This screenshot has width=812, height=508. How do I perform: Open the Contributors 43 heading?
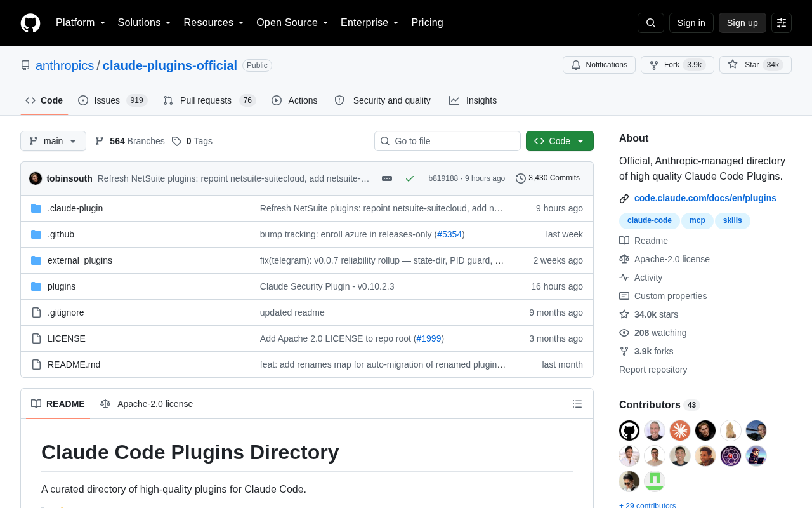coord(659,405)
